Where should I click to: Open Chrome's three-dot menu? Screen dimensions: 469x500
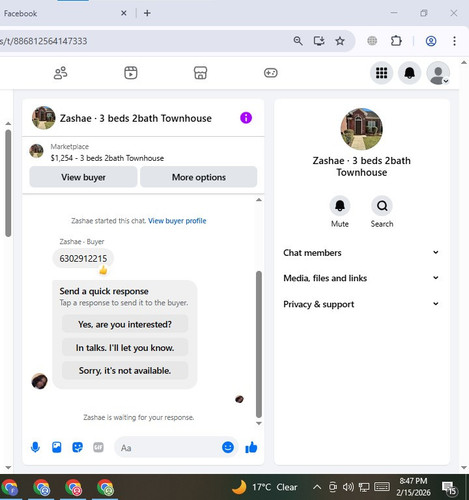454,41
